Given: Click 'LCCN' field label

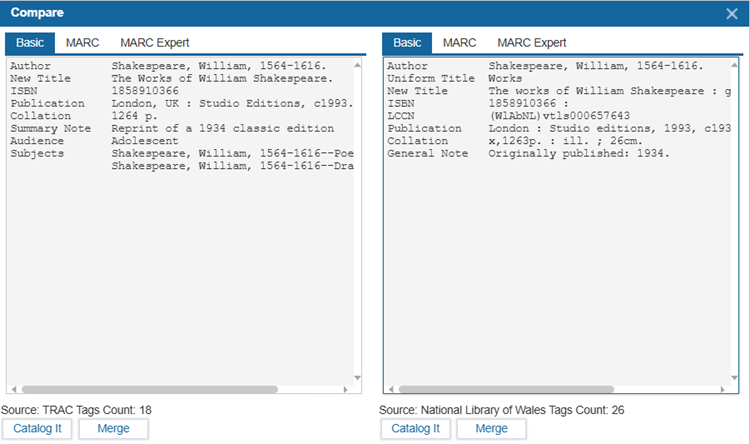Looking at the screenshot, I should pyautogui.click(x=401, y=116).
